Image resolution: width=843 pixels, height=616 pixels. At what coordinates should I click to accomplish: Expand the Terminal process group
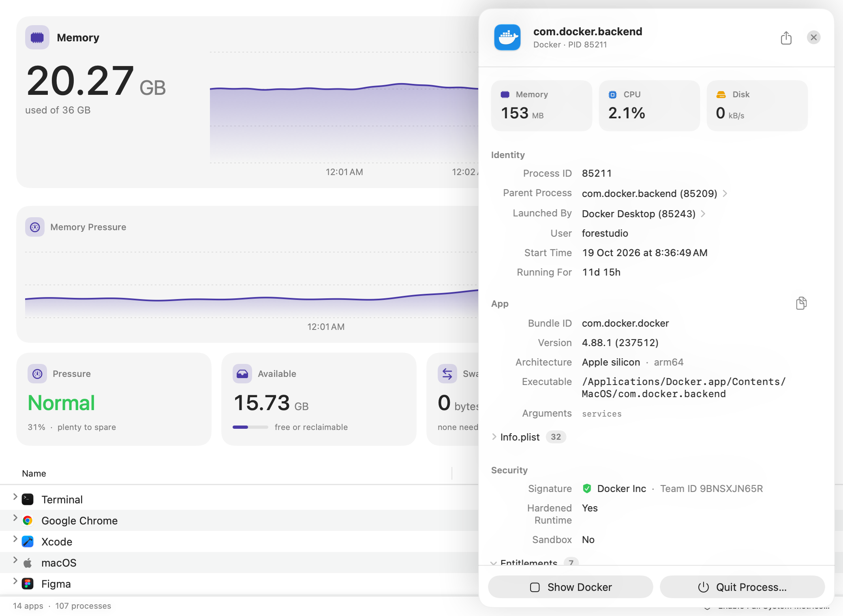pyautogui.click(x=15, y=497)
